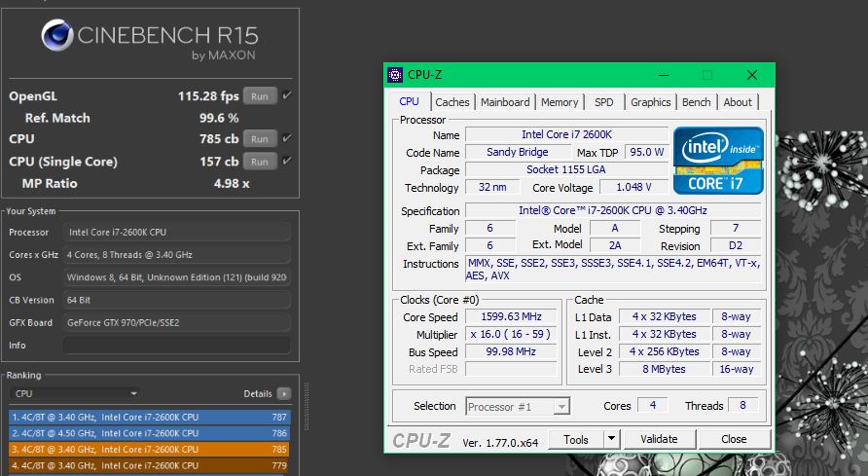Select the top ranking entry scoring 787

coord(148,417)
